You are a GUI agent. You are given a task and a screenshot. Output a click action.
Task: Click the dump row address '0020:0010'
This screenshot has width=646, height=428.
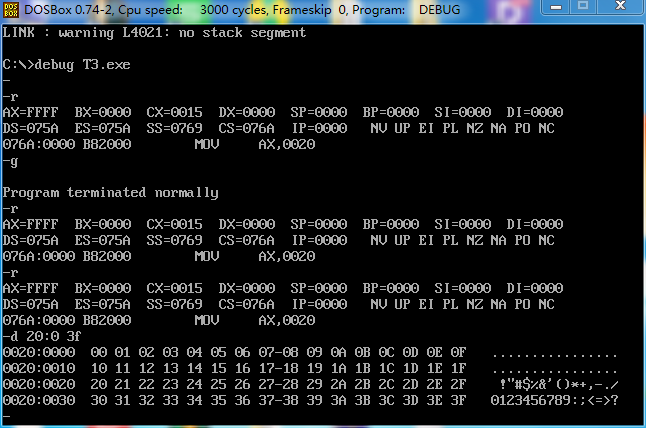coord(39,368)
